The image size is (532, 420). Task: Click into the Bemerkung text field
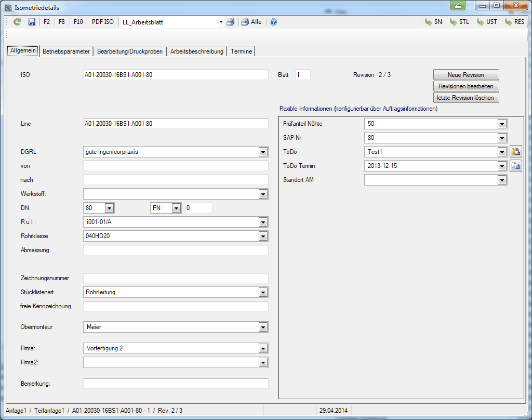click(x=175, y=384)
